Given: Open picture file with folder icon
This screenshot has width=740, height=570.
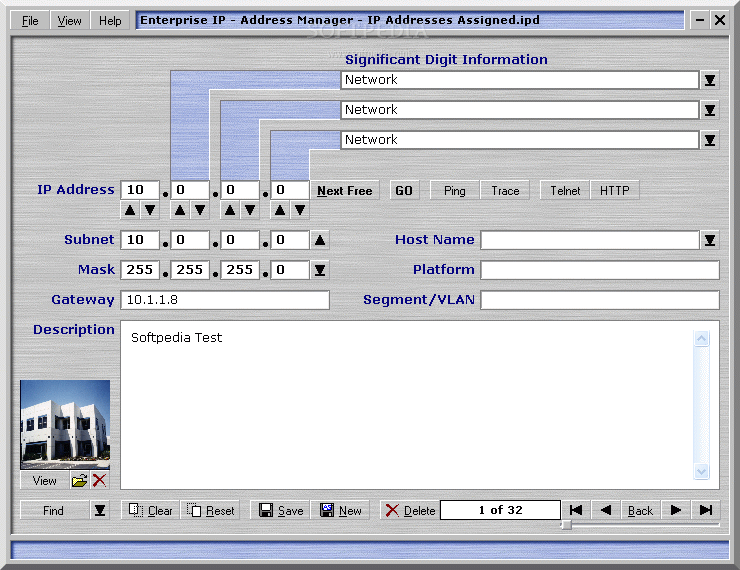Looking at the screenshot, I should point(79,481).
